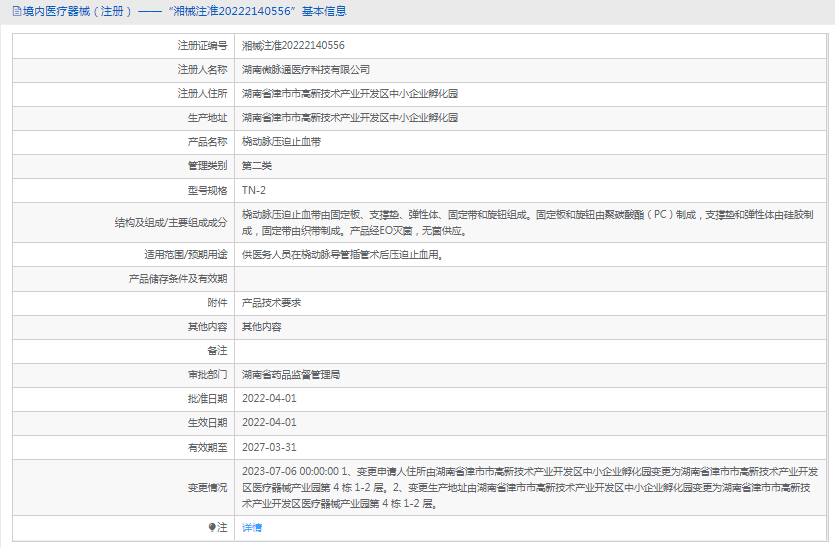Click the 备注 label cell
Image resolution: width=835 pixels, height=548 pixels.
click(x=124, y=350)
